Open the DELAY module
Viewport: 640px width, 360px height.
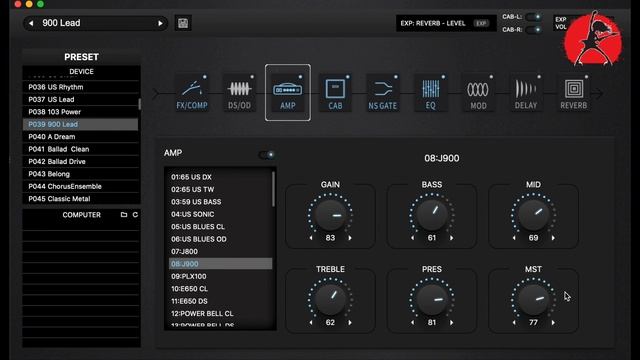(x=526, y=93)
